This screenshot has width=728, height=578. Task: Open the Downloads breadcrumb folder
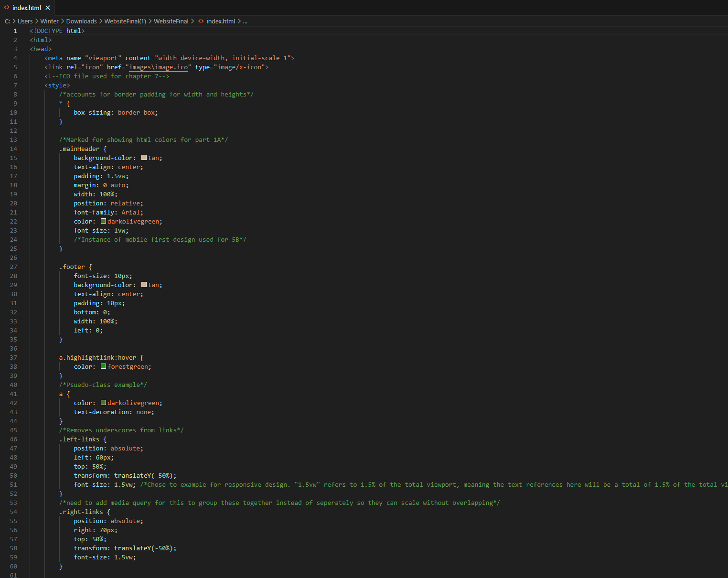(81, 21)
